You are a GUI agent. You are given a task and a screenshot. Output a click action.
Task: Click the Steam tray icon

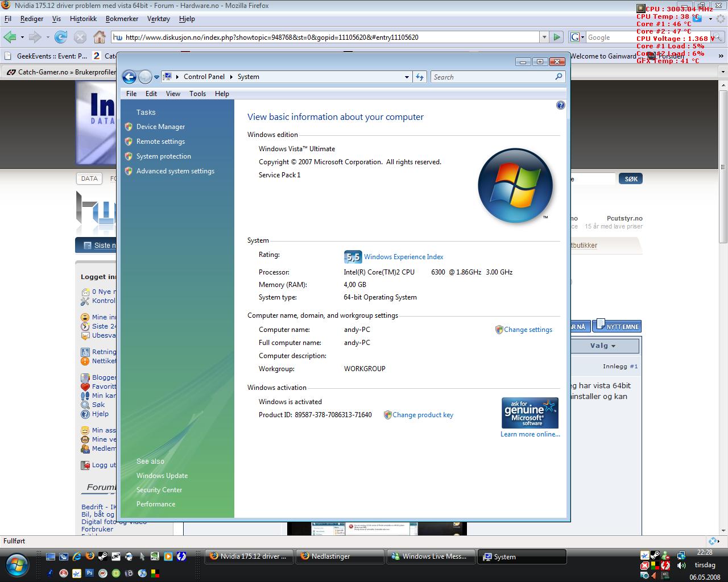point(655,555)
